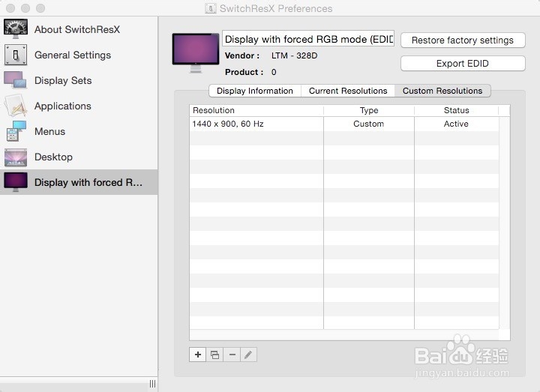This screenshot has width=540, height=392.
Task: Sort by the Resolution column header
Action: point(256,110)
